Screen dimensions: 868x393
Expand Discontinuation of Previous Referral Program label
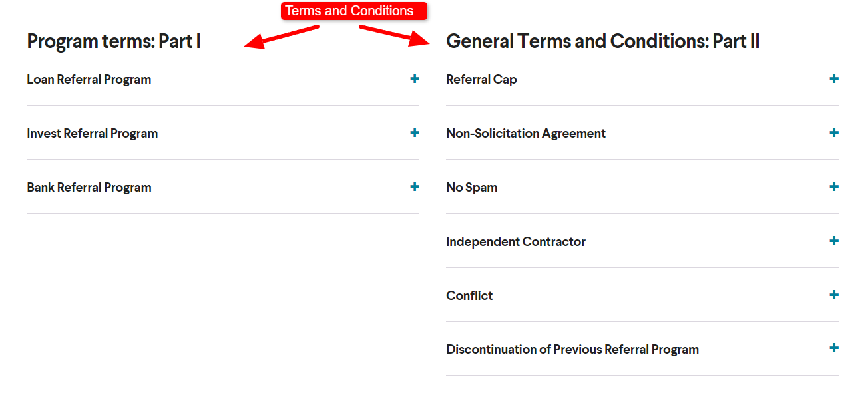572,350
